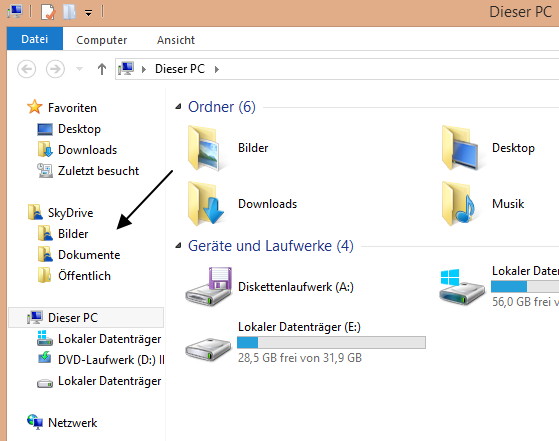Select the Desktop folder in the main pane

click(461, 148)
